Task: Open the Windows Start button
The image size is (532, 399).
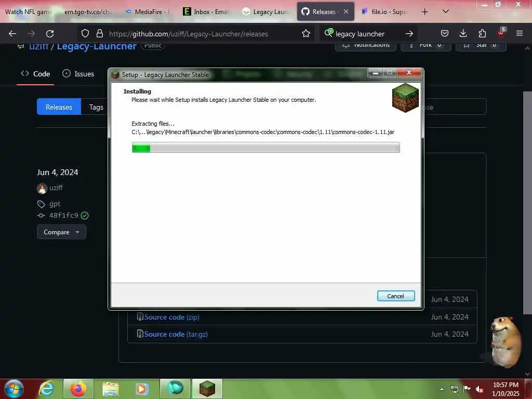Action: click(14, 389)
